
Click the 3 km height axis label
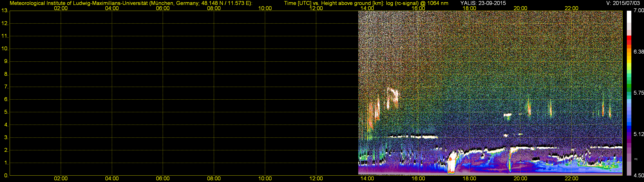[x=6, y=138]
